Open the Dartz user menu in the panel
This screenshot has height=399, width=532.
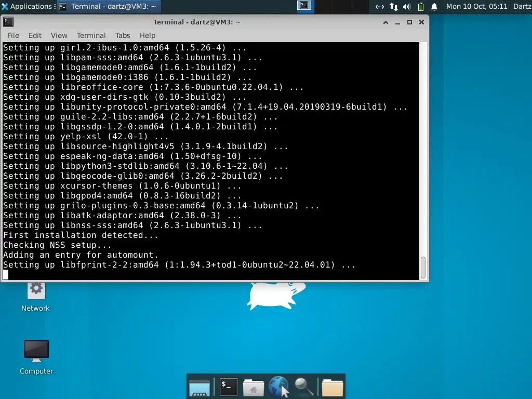click(522, 6)
